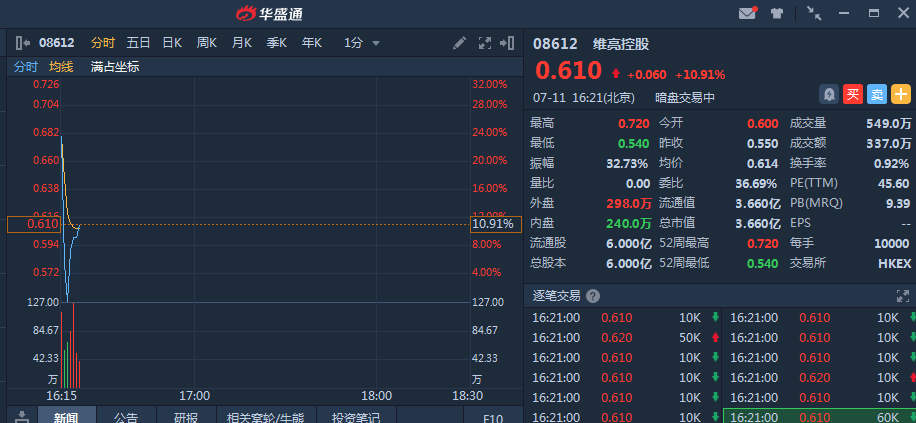The height and width of the screenshot is (423, 916).
Task: Switch to the 日K chart tab
Action: [x=172, y=43]
